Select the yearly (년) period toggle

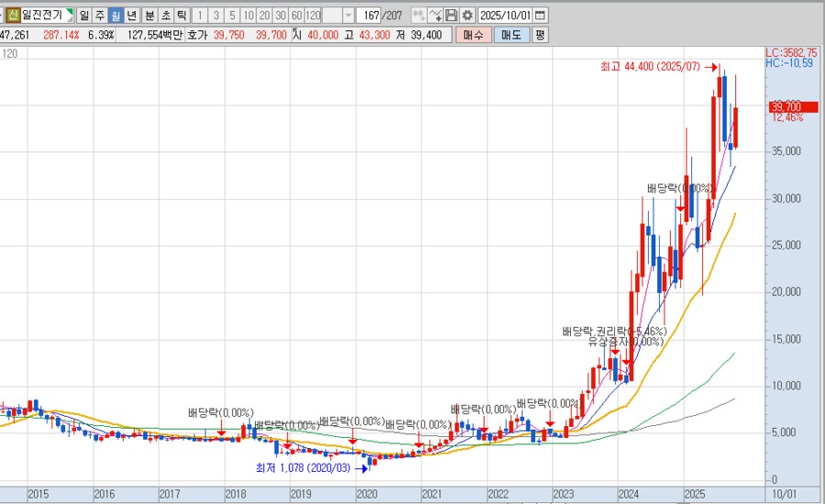[132, 16]
